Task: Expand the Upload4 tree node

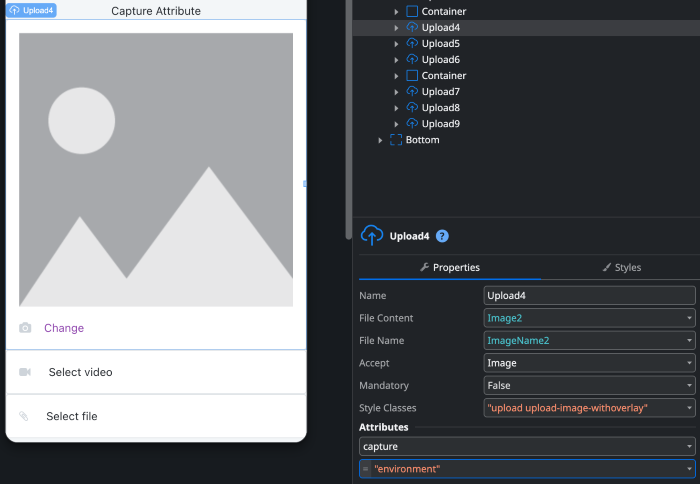Action: (397, 28)
